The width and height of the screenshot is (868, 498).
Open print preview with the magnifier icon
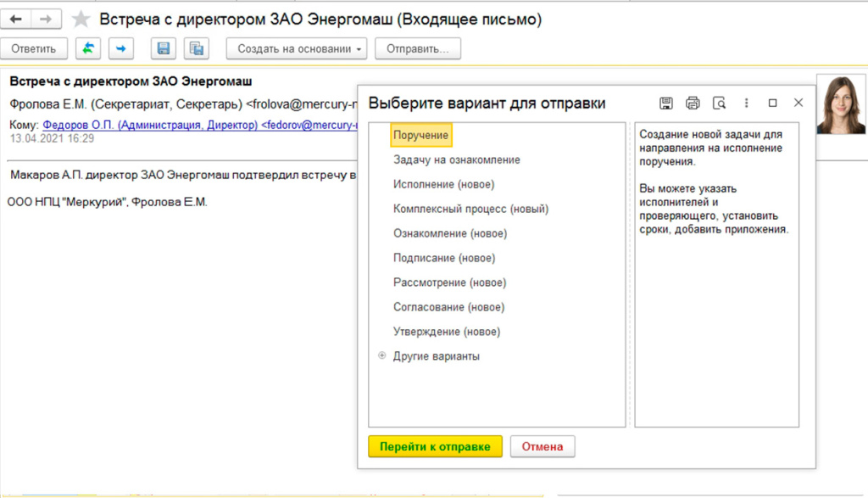(x=720, y=102)
